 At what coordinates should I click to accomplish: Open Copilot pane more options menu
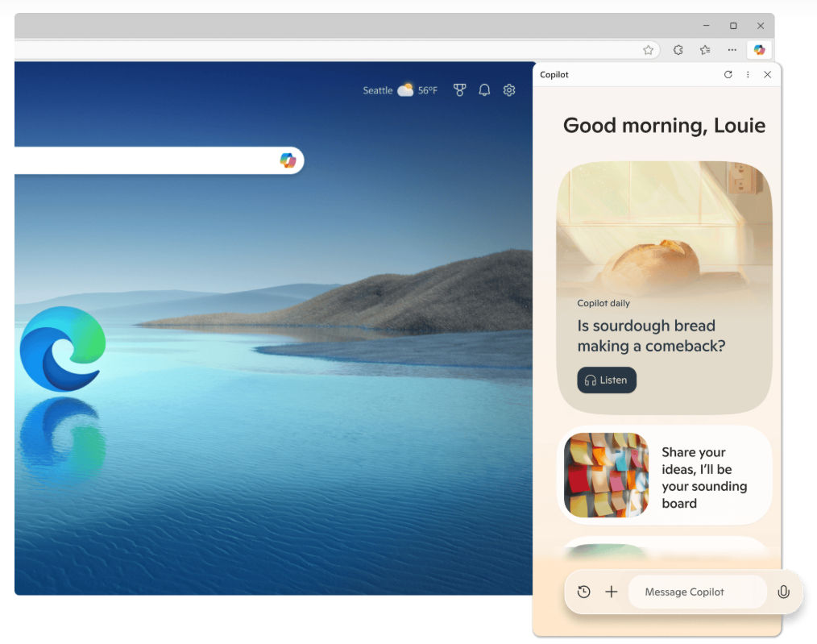(x=748, y=74)
